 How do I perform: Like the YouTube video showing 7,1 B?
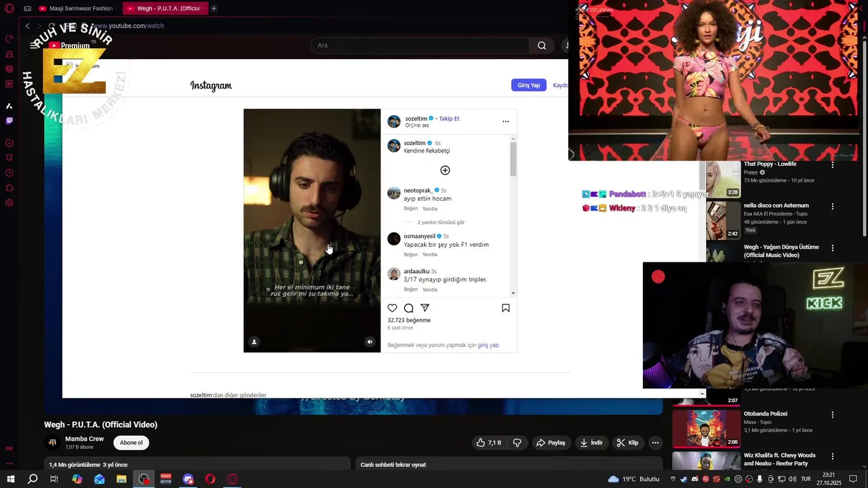pyautogui.click(x=488, y=443)
